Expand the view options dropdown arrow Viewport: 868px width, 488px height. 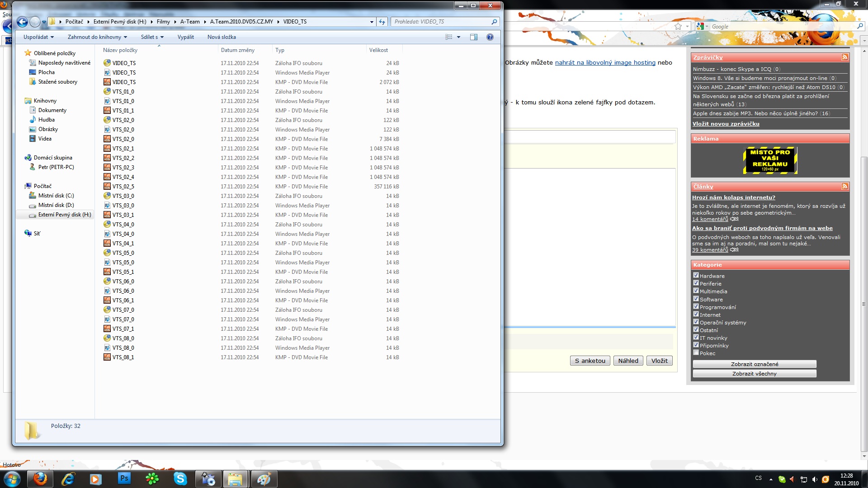click(x=458, y=37)
